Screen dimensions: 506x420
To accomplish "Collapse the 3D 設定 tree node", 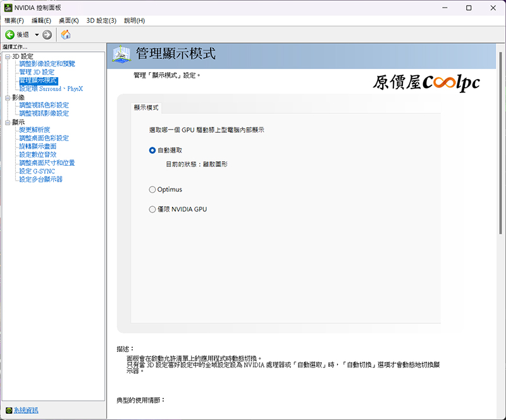I will coord(8,57).
